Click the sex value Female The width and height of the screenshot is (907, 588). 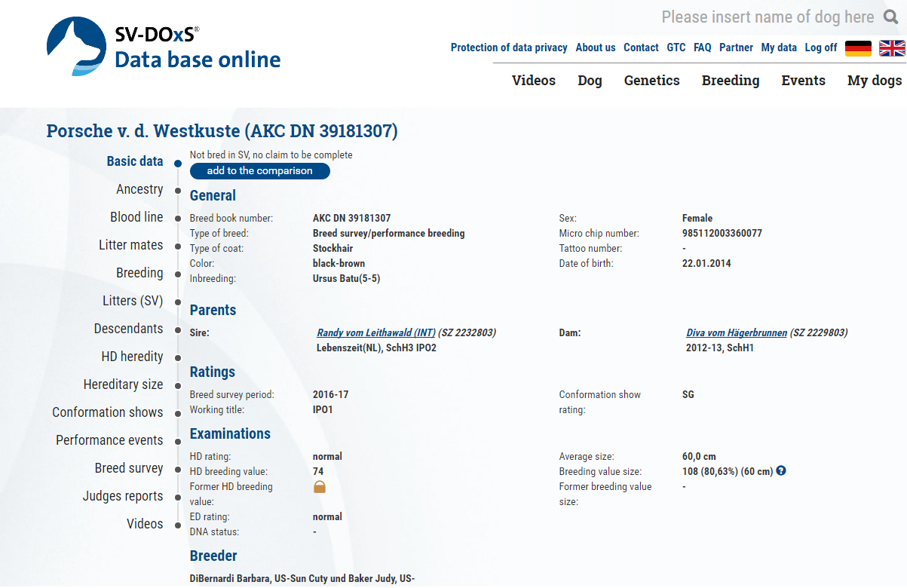pos(697,218)
